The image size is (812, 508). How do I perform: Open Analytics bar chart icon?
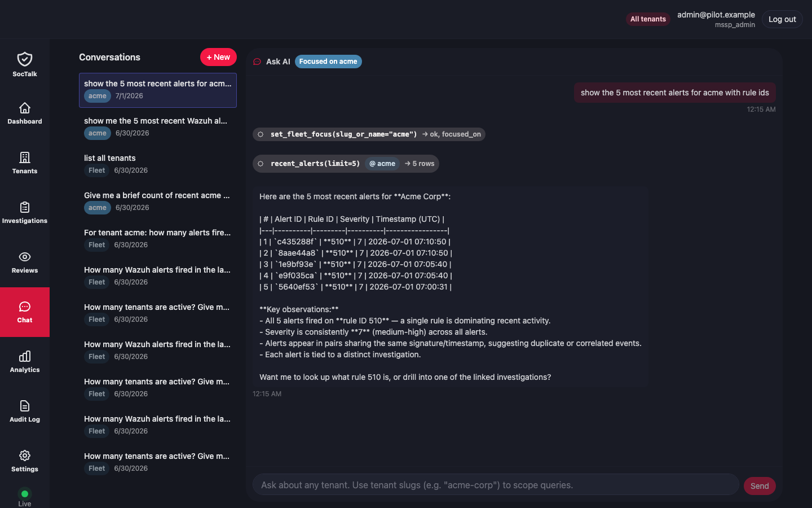point(25,356)
